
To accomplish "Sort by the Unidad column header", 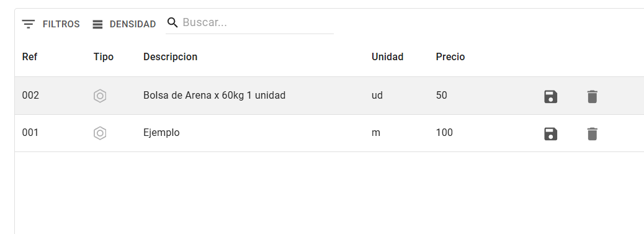I will 387,56.
